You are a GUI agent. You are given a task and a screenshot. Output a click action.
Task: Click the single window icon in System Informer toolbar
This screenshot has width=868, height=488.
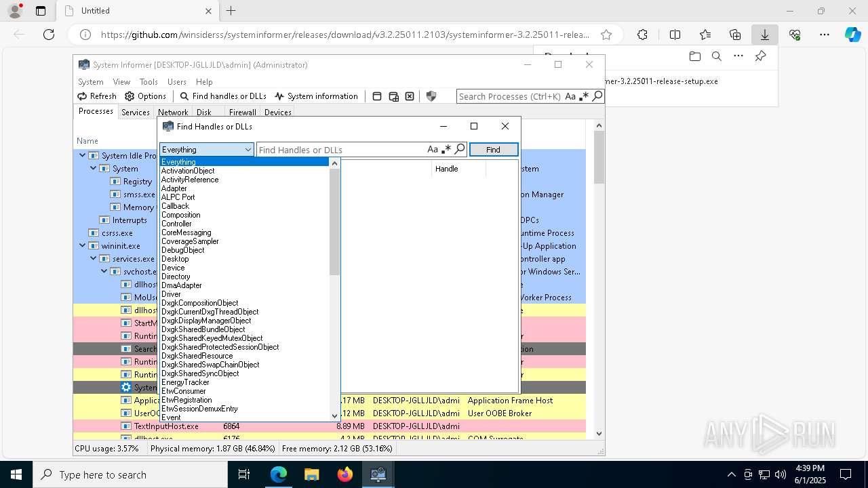tap(377, 96)
